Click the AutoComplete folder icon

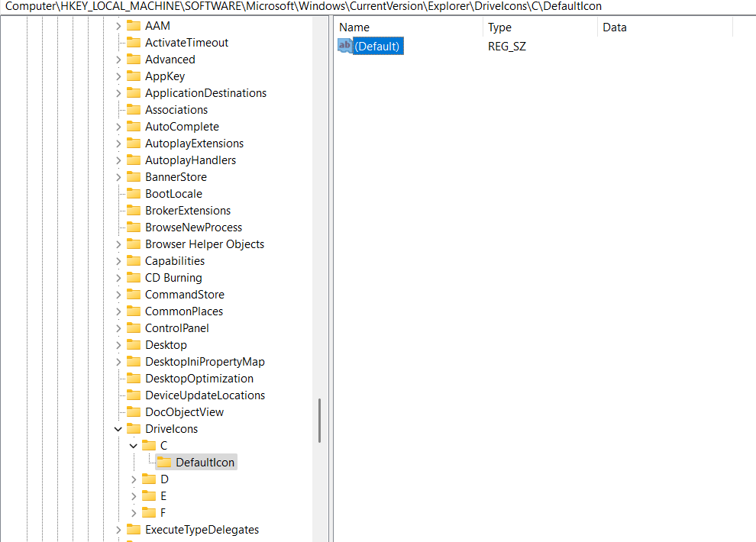(134, 126)
